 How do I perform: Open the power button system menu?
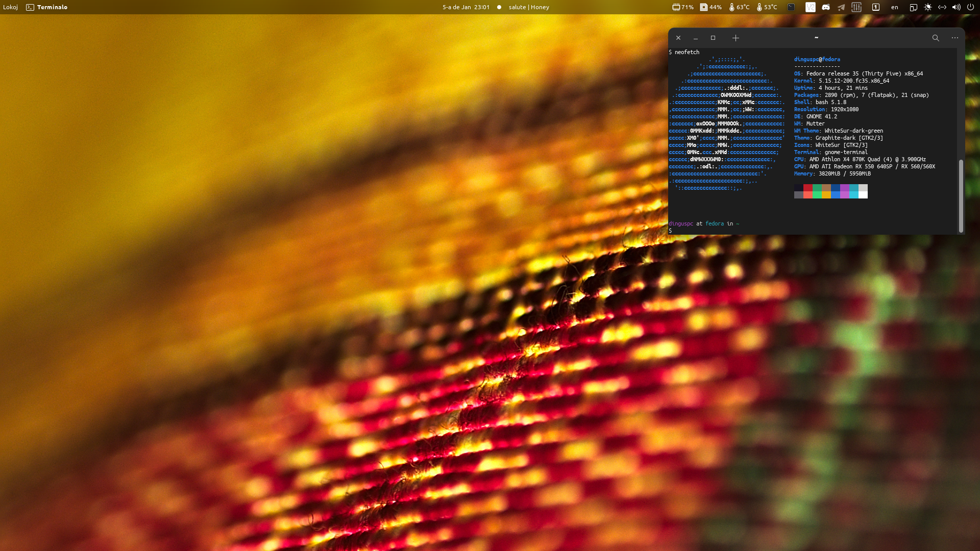(x=970, y=7)
